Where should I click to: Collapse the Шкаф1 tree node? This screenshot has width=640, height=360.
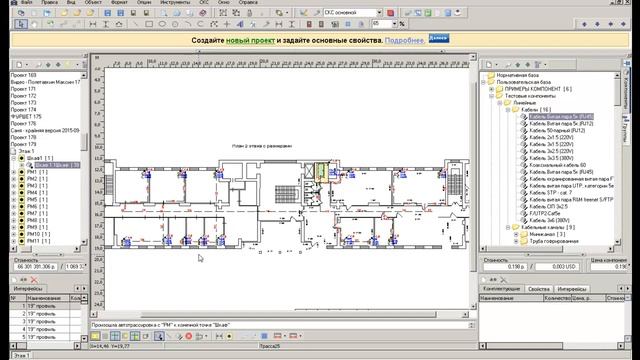click(x=14, y=158)
